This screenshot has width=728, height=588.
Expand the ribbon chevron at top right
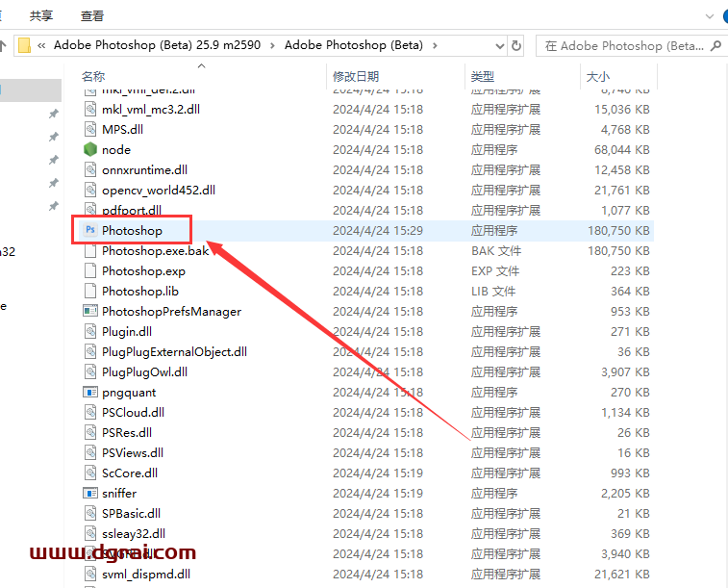[710, 16]
